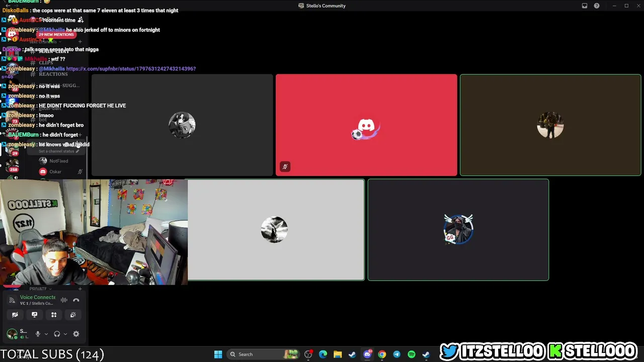Jump to the 29 New Mentions
This screenshot has width=644, height=362.
pos(56,35)
